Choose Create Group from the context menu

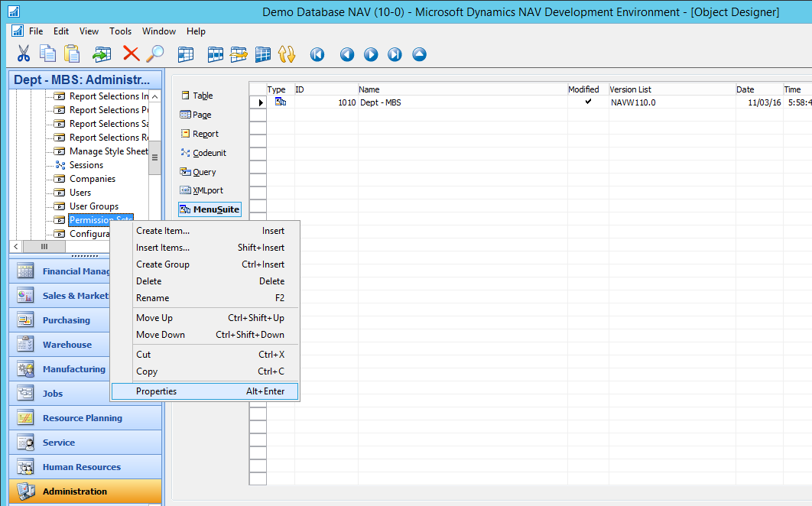click(x=162, y=264)
